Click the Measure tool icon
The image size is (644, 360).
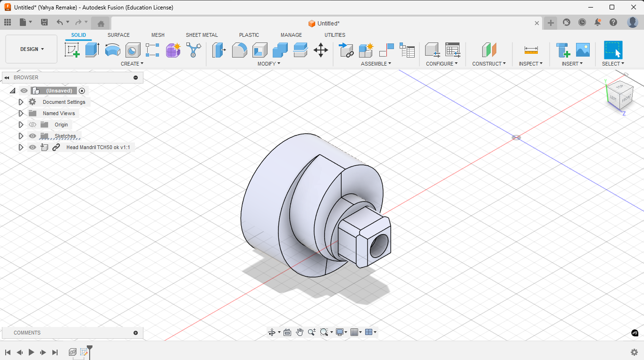(x=531, y=50)
